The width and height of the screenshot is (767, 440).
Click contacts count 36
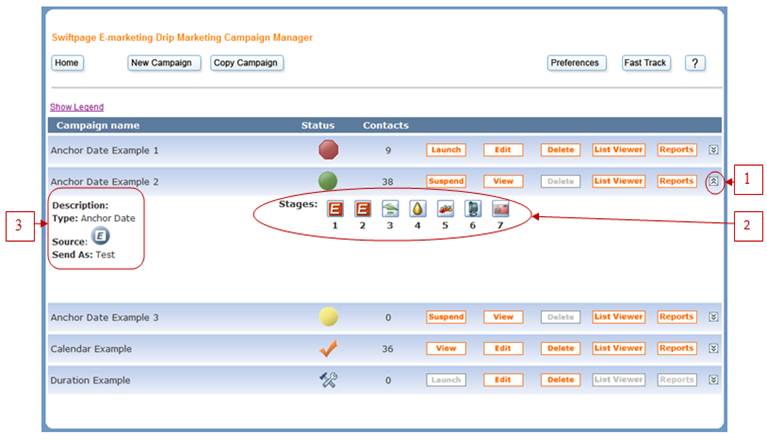[x=387, y=349]
